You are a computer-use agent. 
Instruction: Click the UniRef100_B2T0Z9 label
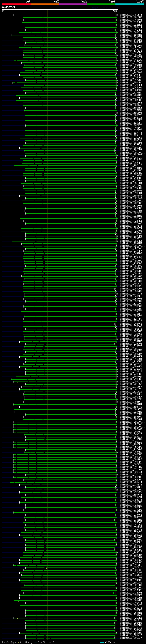point(131,45)
